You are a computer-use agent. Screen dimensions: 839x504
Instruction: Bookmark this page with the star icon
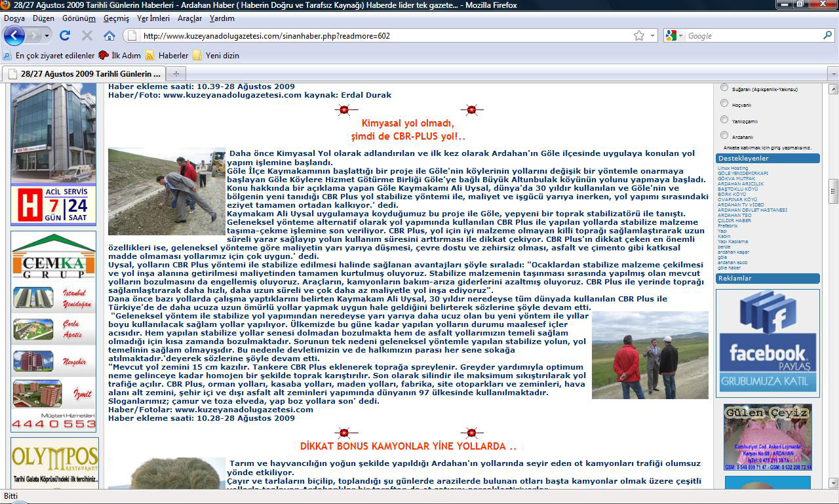pyautogui.click(x=638, y=35)
